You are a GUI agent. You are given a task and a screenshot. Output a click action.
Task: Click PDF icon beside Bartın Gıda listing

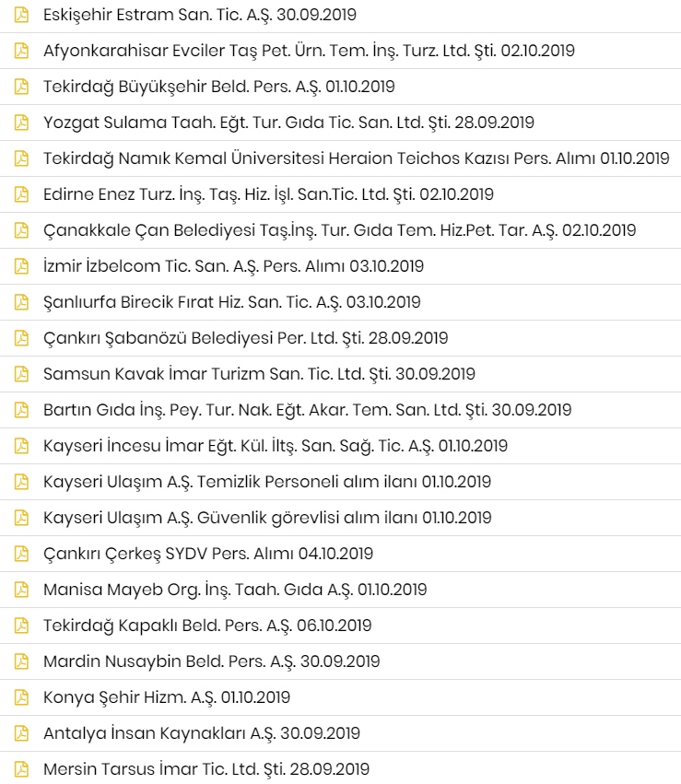tap(21, 410)
